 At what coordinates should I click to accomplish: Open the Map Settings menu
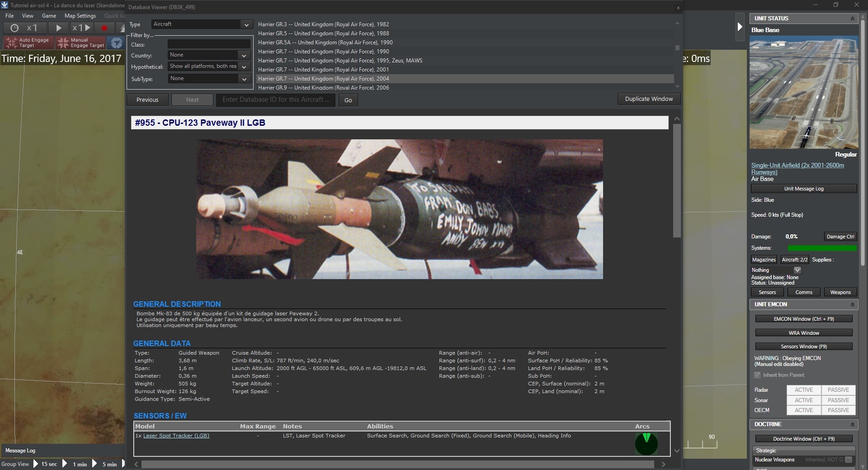80,15
